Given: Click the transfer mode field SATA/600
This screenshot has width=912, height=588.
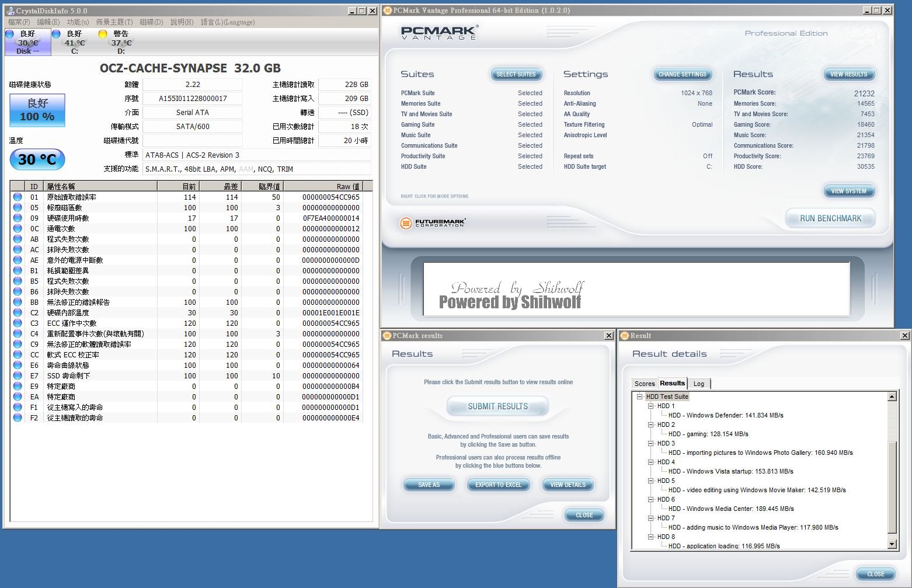Looking at the screenshot, I should 193,127.
